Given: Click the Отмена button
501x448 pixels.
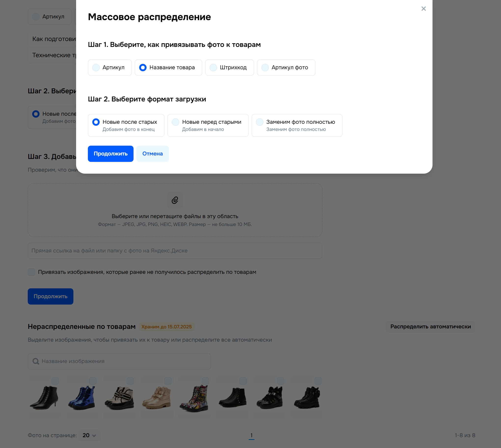Looking at the screenshot, I should tap(152, 154).
